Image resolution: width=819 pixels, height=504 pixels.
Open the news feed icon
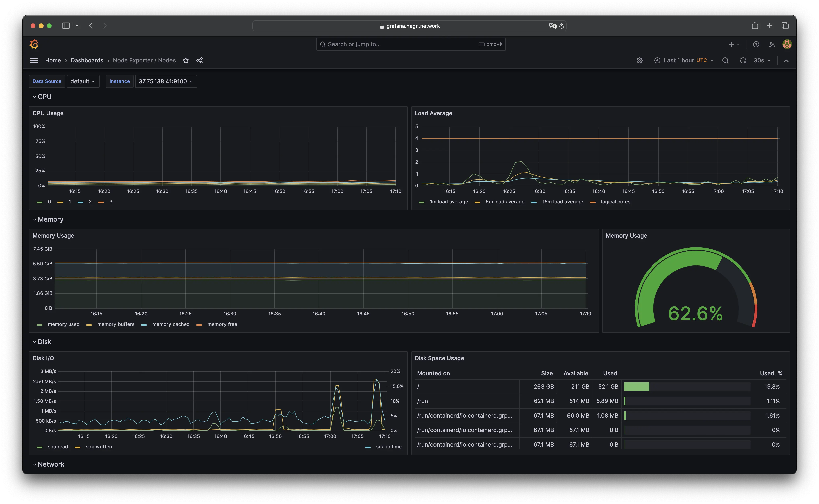[772, 44]
